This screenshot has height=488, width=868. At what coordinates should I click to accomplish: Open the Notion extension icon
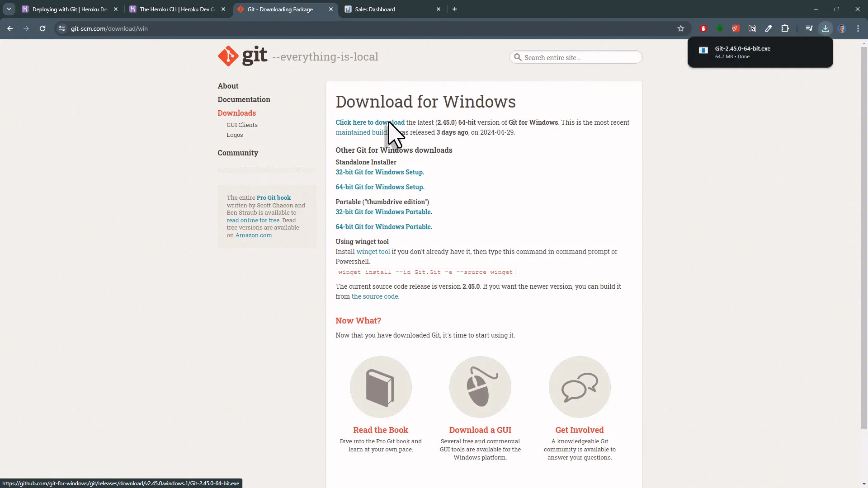[x=752, y=28]
